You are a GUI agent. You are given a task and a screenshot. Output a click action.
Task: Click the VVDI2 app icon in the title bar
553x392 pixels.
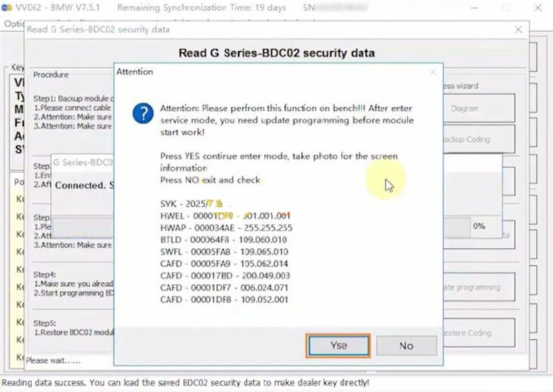(x=7, y=7)
